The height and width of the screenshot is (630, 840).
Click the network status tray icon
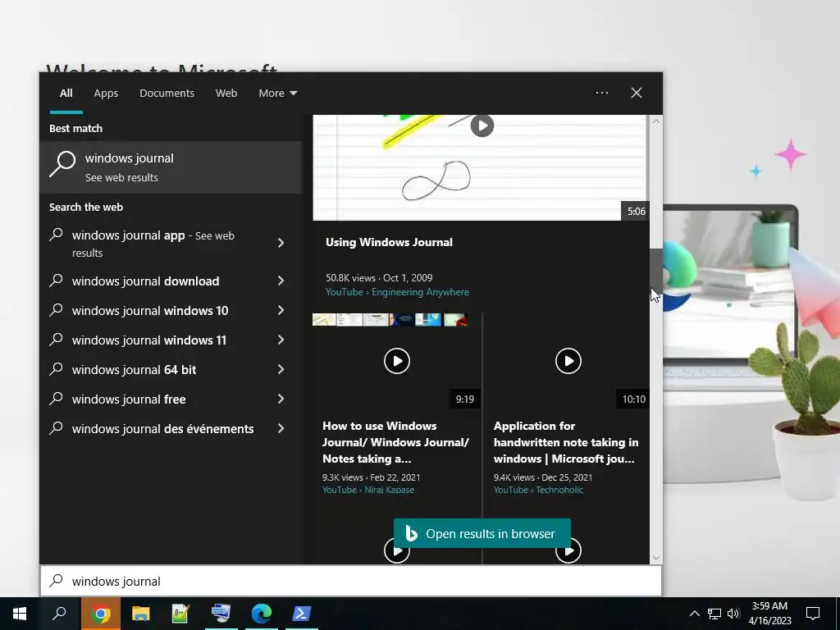pyautogui.click(x=714, y=614)
